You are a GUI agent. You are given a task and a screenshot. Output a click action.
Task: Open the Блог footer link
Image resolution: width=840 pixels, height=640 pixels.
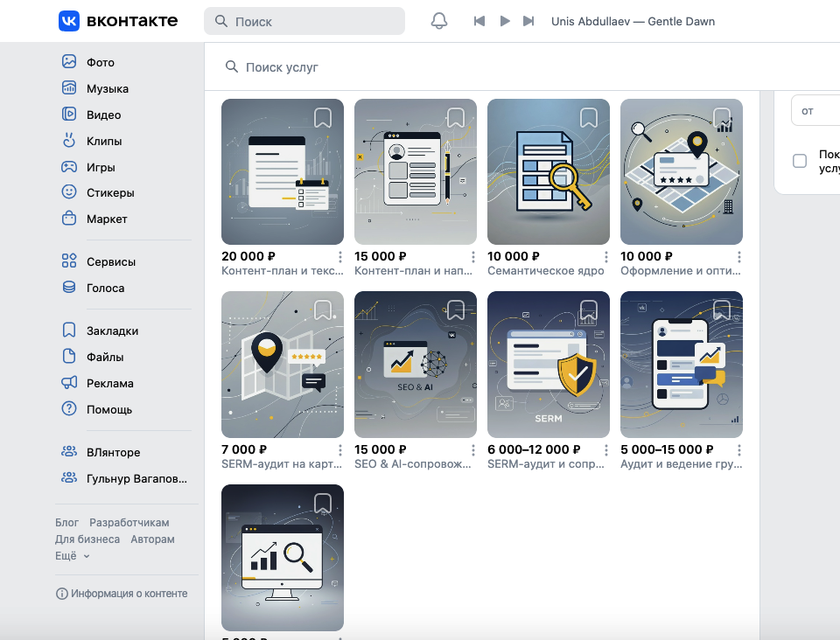(66, 522)
